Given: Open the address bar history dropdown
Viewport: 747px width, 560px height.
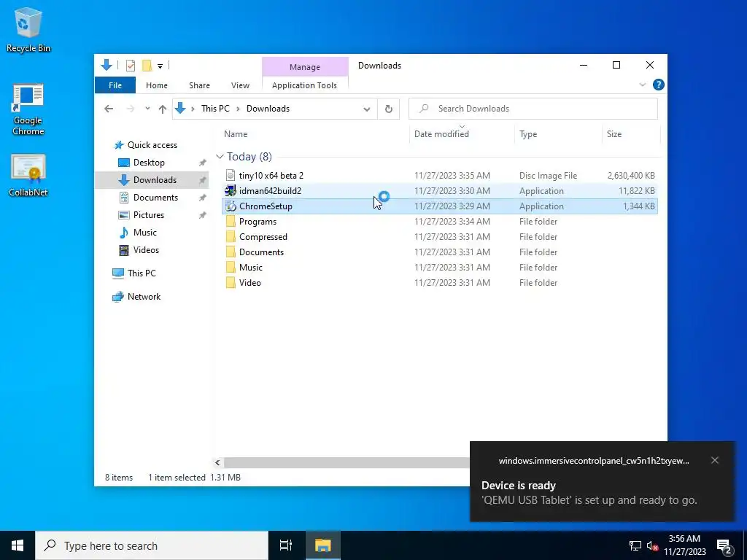Looking at the screenshot, I should 366,109.
